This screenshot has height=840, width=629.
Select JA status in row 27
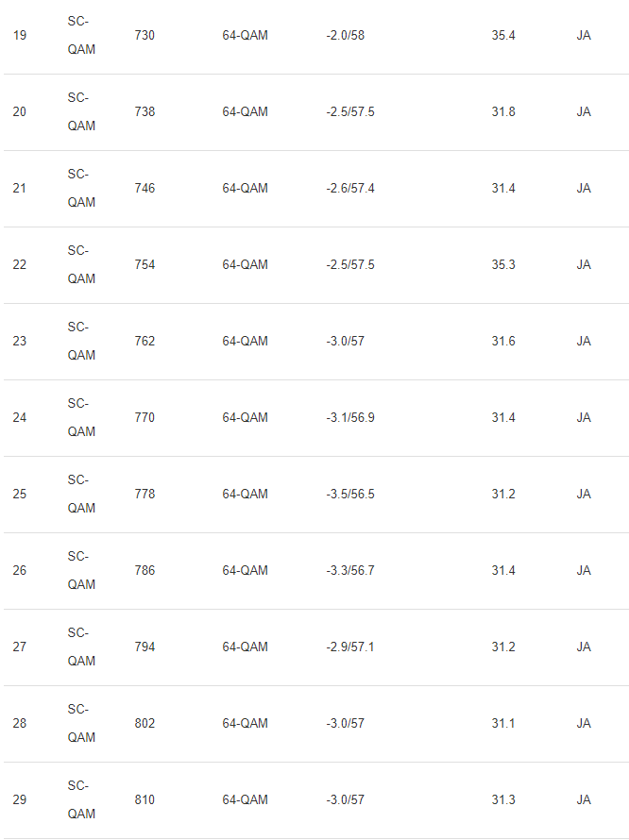click(584, 647)
